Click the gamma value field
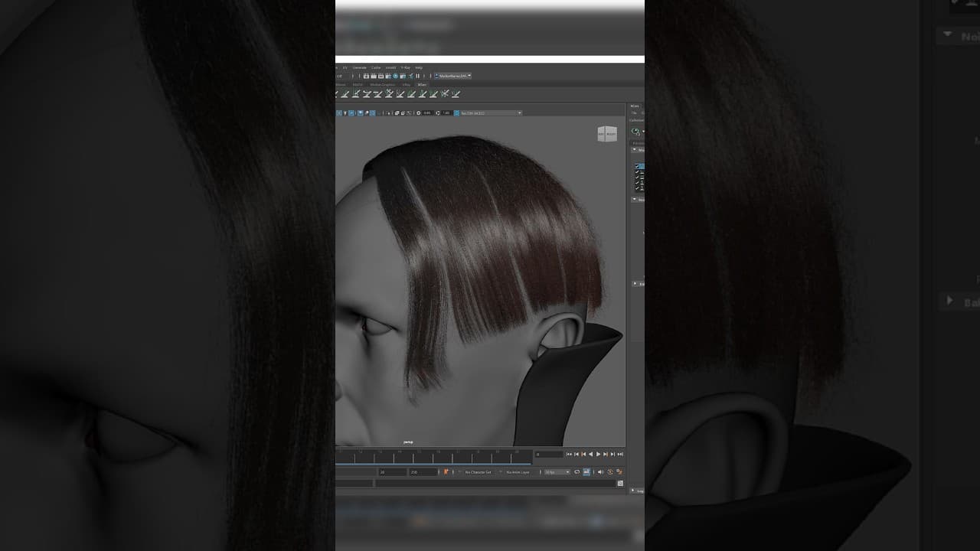Viewport: 980px width, 551px height. click(446, 113)
